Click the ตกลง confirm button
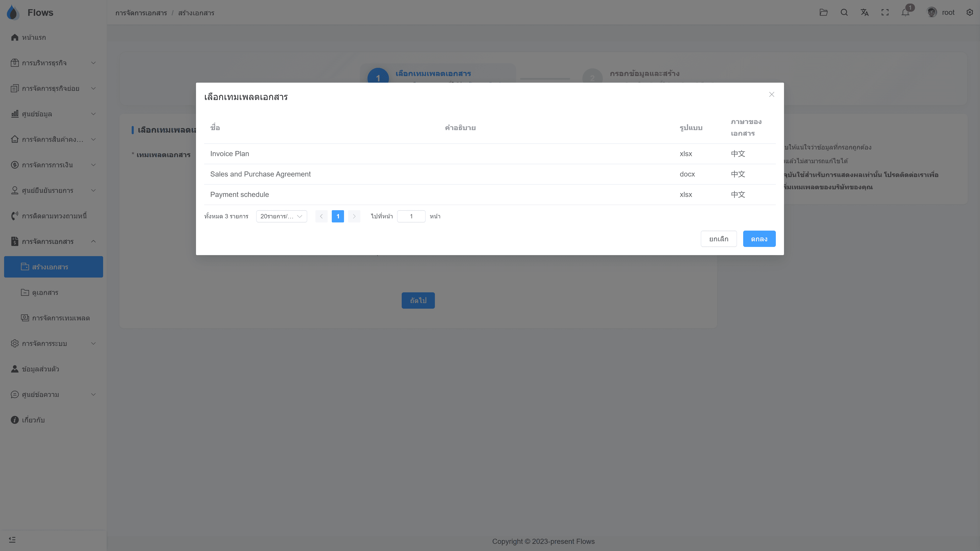980x551 pixels. [x=759, y=239]
